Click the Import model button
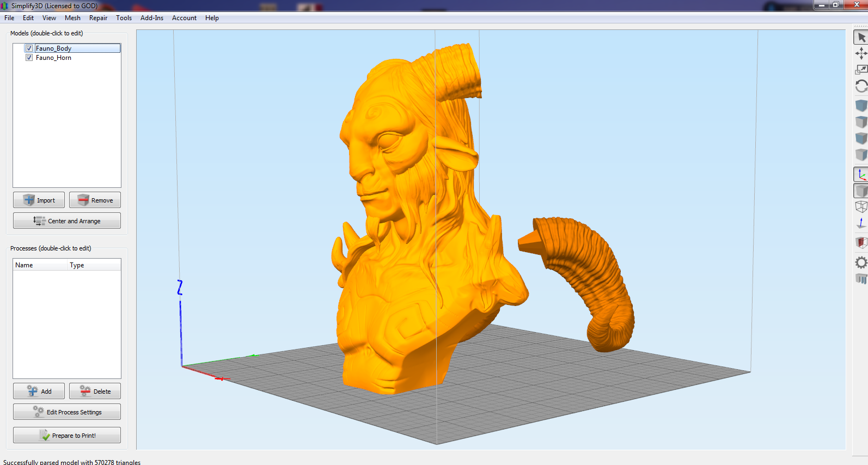The height and width of the screenshot is (465, 868). tap(39, 200)
